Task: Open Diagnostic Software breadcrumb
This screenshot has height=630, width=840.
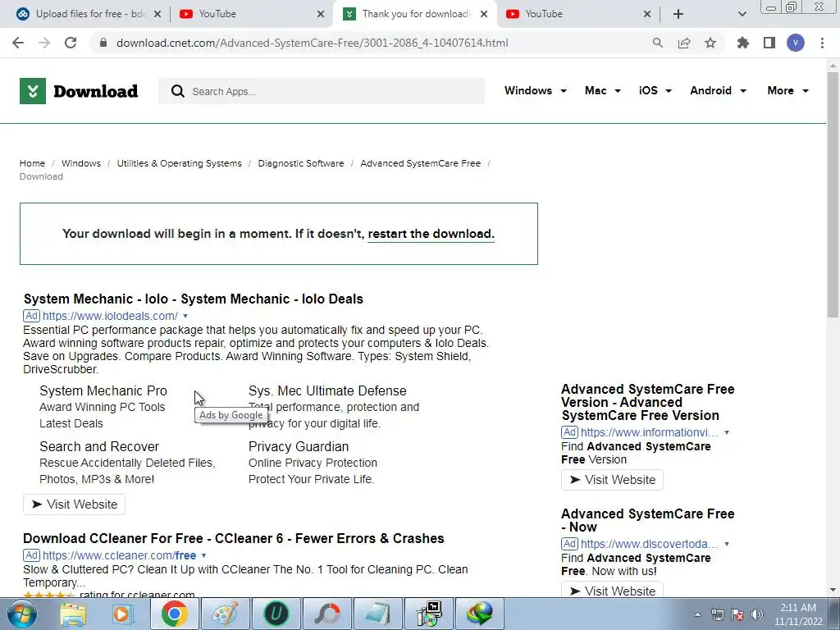Action: [x=301, y=163]
